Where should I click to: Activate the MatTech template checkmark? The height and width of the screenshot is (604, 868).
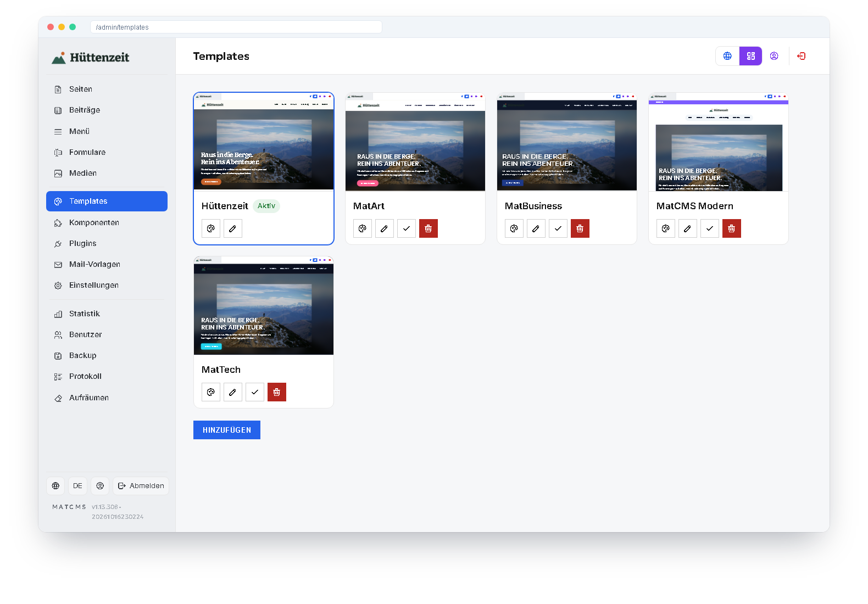click(255, 392)
